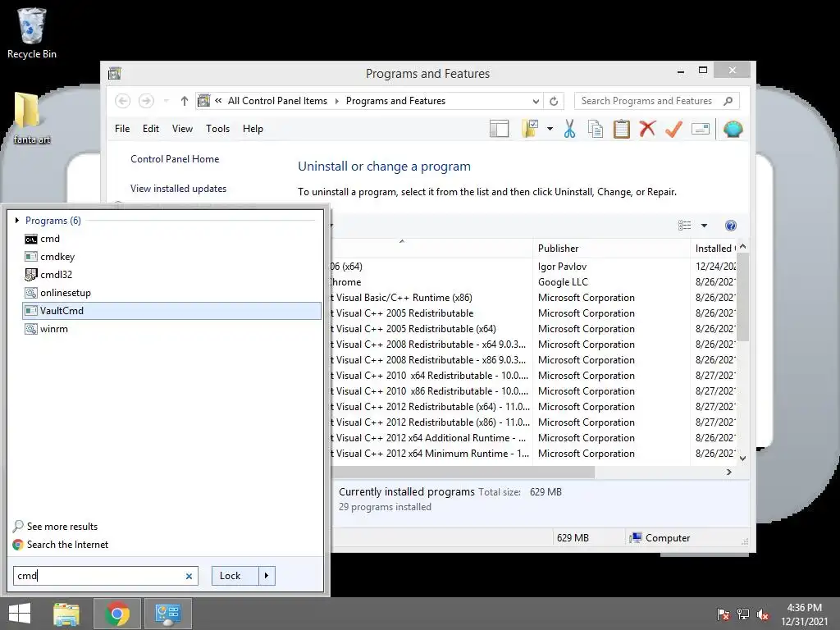Viewport: 840px width, 630px height.
Task: Click vertical scrollbar down arrow in program list
Action: tap(742, 459)
